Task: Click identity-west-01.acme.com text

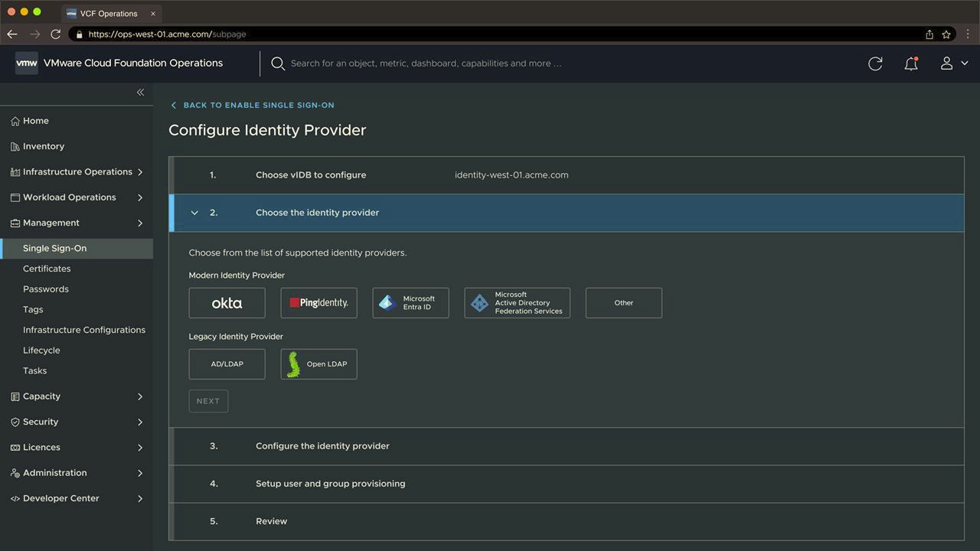Action: tap(511, 175)
